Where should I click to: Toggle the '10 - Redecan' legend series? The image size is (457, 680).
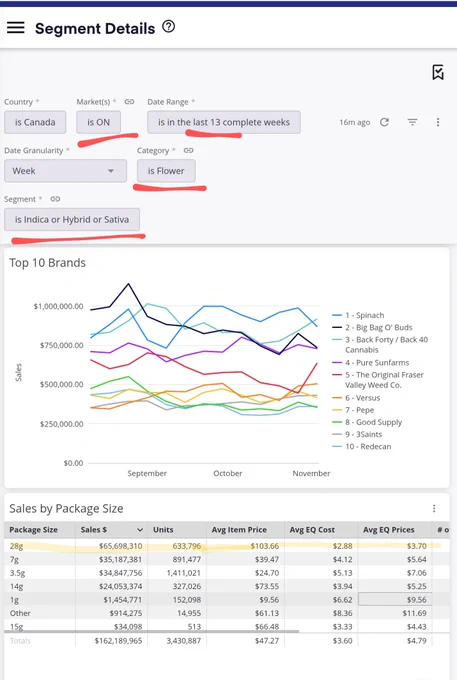point(362,446)
